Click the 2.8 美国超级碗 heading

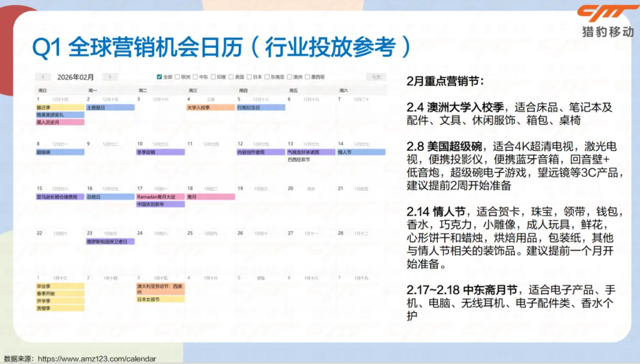[444, 146]
